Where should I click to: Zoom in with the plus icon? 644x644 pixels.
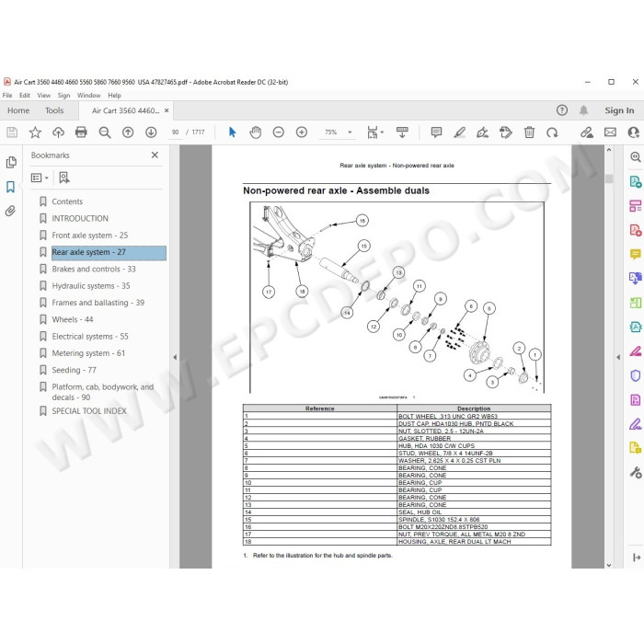tap(302, 132)
